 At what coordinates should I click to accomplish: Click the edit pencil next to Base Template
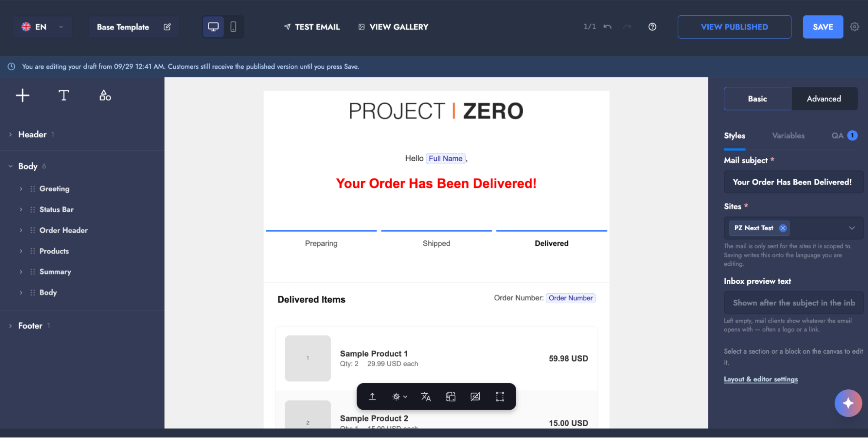167,27
